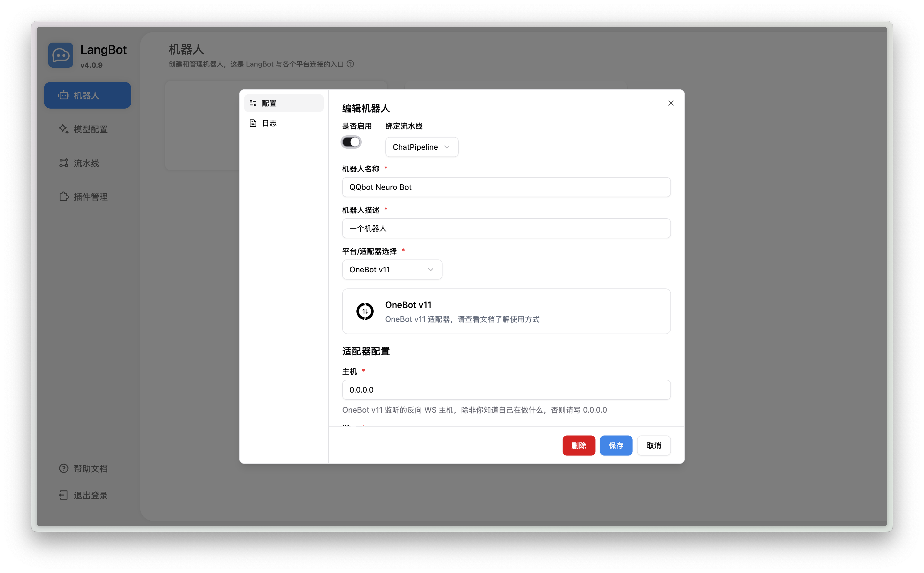Click the plugin management puzzle icon

[x=63, y=197]
